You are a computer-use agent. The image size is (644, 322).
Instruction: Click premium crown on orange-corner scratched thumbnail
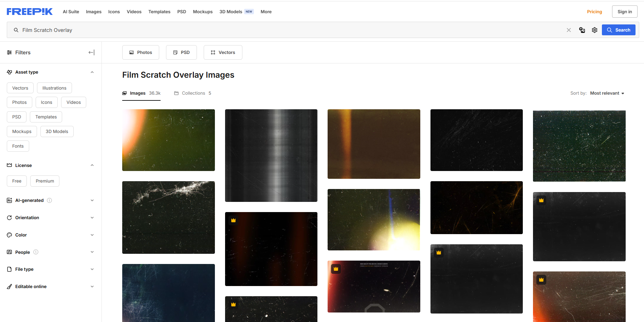541,280
